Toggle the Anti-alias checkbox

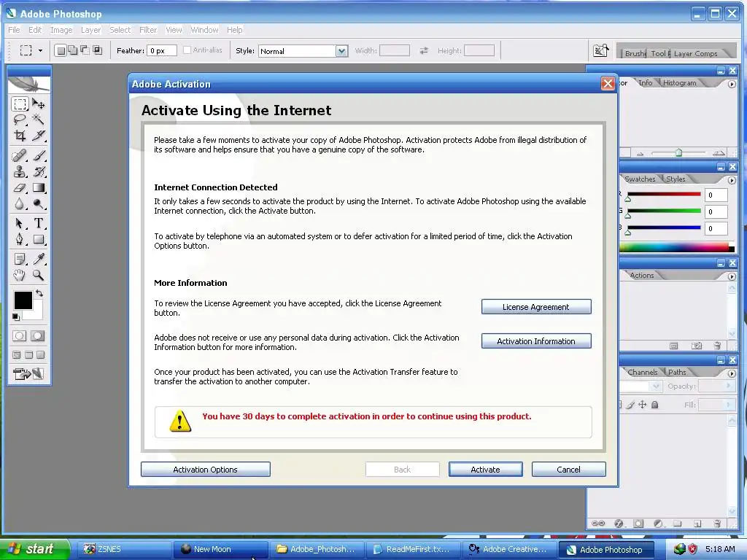187,50
